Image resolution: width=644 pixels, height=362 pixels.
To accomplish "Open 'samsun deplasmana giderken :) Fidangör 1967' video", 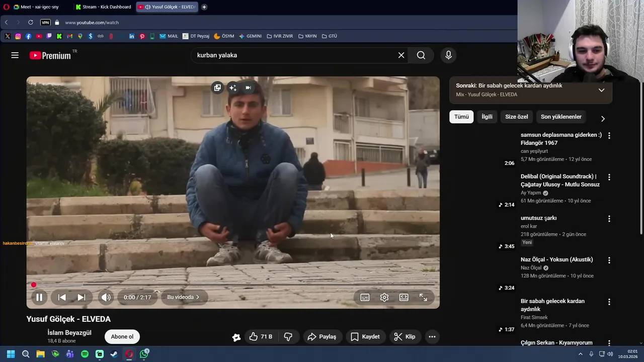I will tap(561, 139).
